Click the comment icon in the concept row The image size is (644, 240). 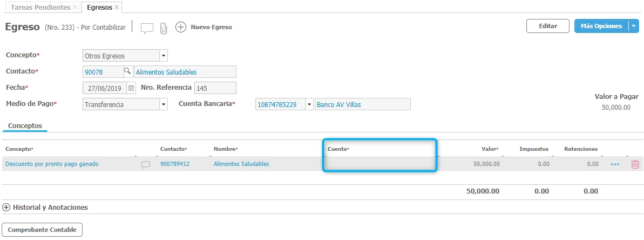point(145,164)
